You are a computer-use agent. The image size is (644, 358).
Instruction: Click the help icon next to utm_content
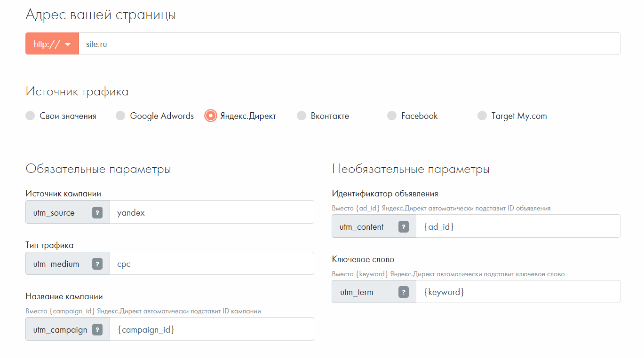click(404, 226)
